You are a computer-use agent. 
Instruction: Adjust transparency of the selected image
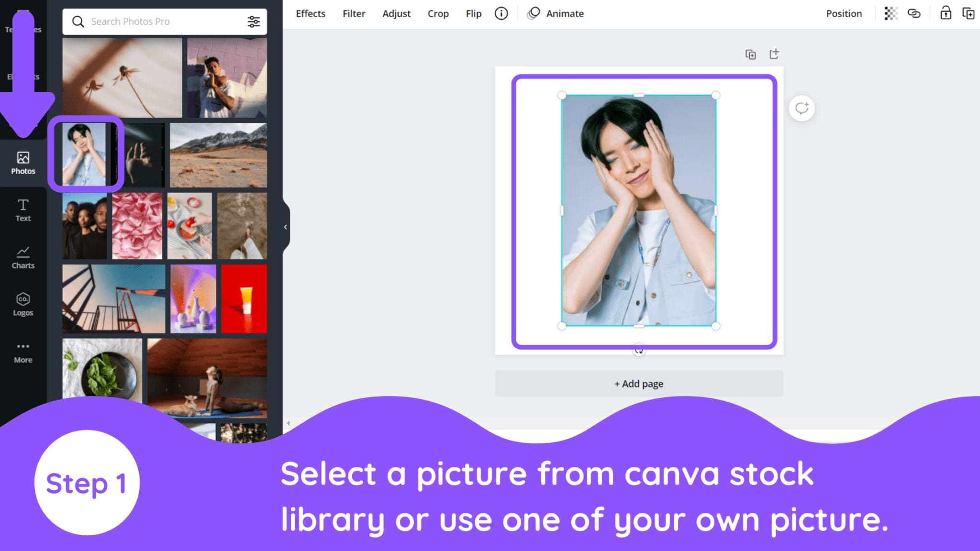coord(890,13)
